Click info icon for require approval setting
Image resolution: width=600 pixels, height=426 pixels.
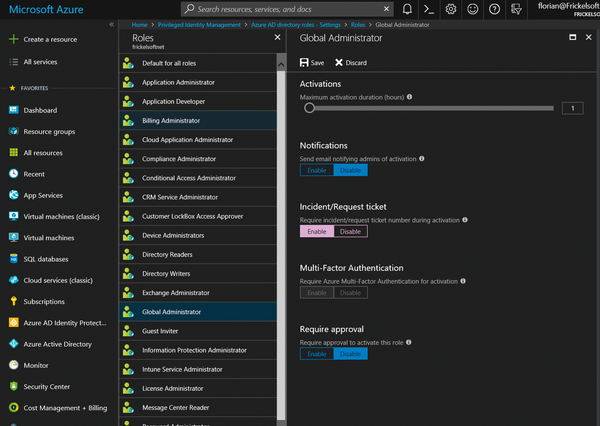coord(409,342)
